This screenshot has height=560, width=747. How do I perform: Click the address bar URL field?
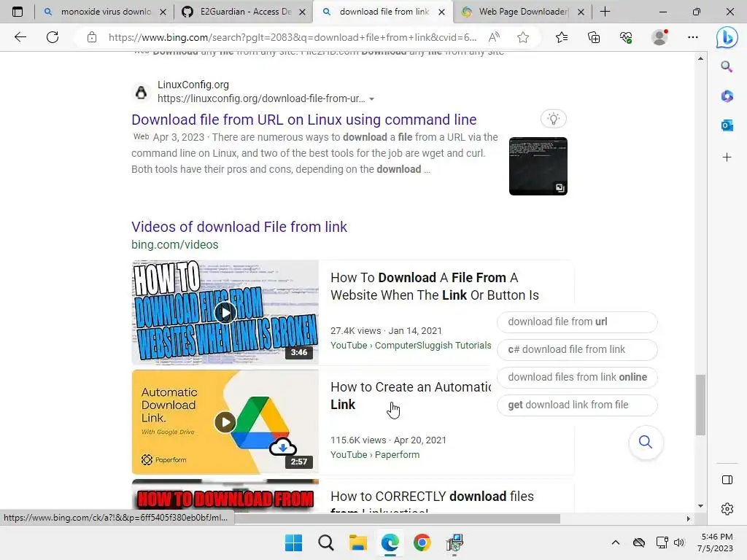[x=292, y=37]
